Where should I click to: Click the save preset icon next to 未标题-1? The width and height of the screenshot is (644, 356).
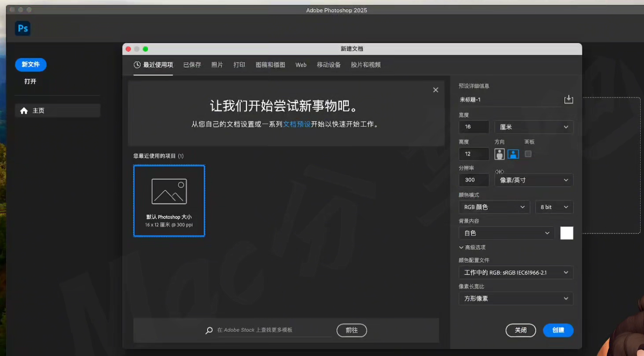click(x=569, y=99)
